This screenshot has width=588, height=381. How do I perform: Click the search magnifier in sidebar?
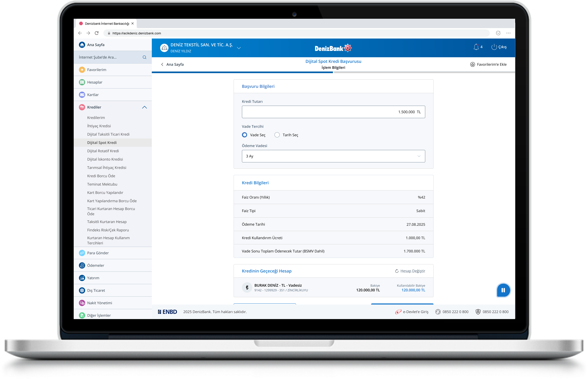pos(145,57)
